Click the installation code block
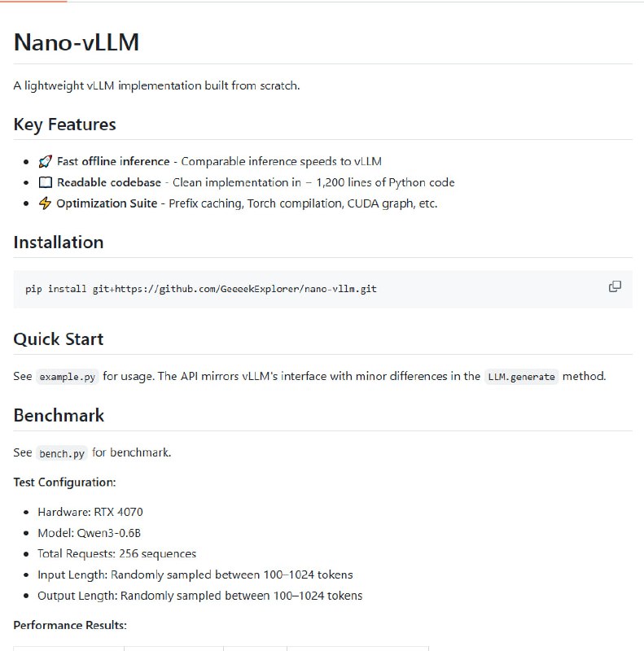The height and width of the screenshot is (651, 644). [322, 288]
